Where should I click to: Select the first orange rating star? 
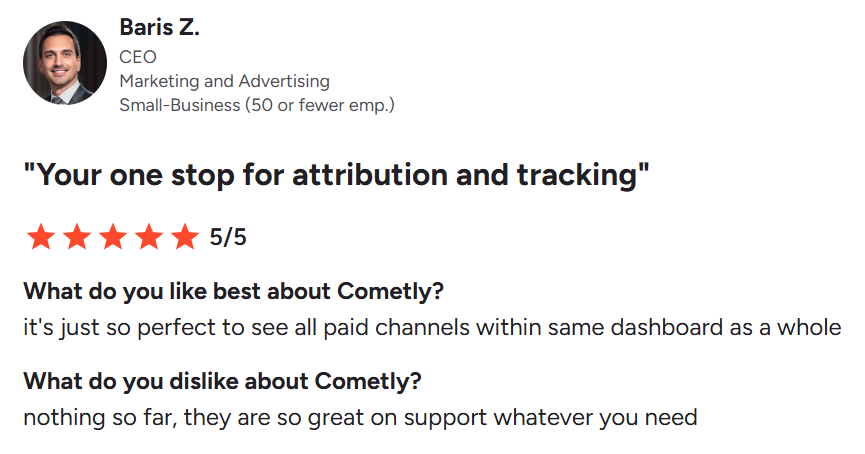click(x=41, y=237)
